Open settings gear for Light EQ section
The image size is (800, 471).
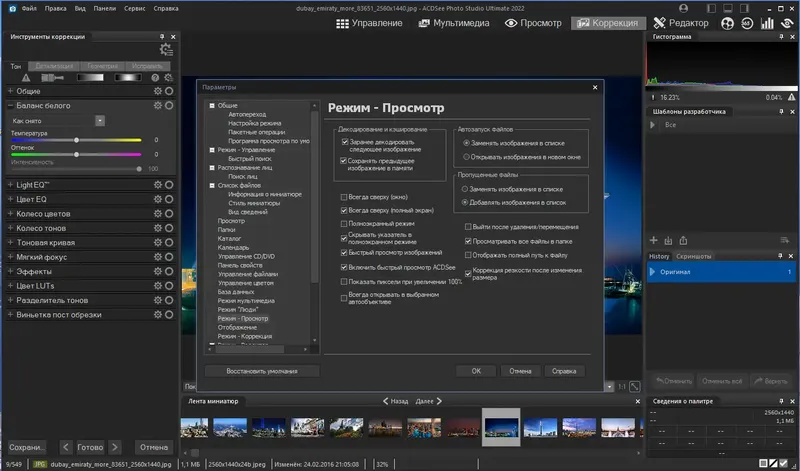(157, 185)
